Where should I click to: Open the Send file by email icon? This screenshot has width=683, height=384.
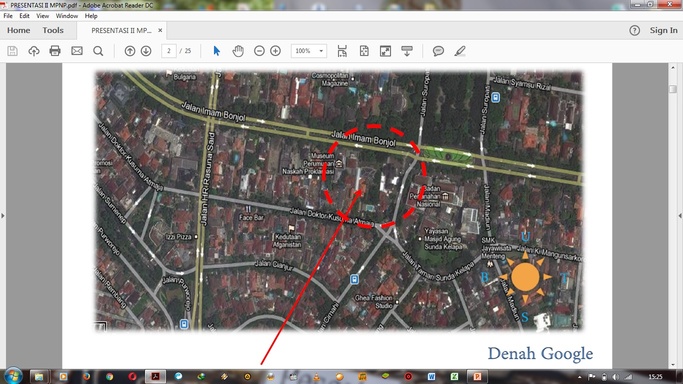[77, 51]
